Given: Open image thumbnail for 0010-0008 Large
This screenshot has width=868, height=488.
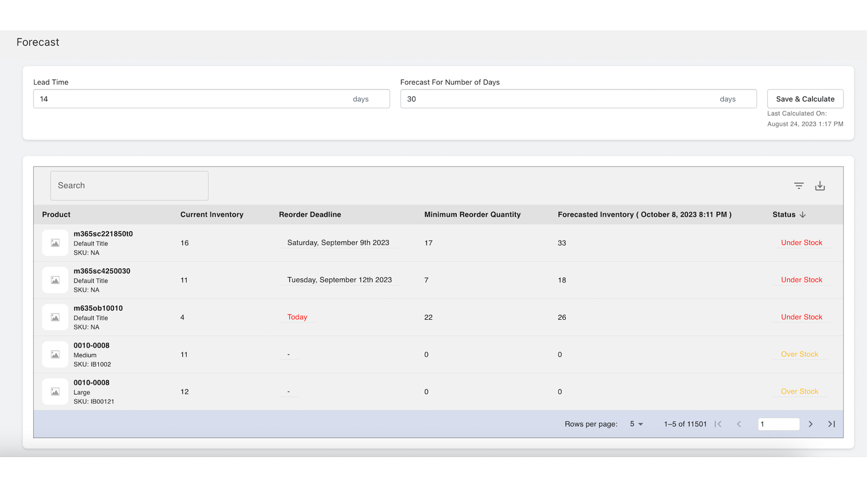Looking at the screenshot, I should tap(55, 391).
